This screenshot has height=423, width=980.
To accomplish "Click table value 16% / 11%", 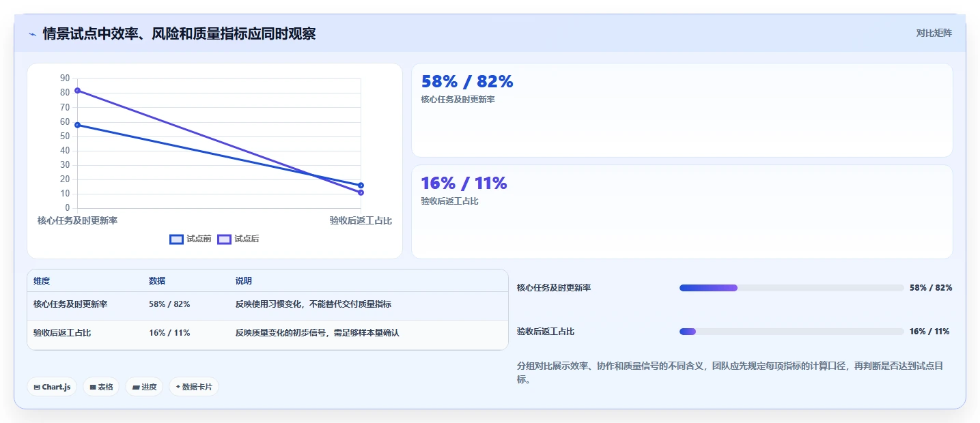I will coord(169,333).
